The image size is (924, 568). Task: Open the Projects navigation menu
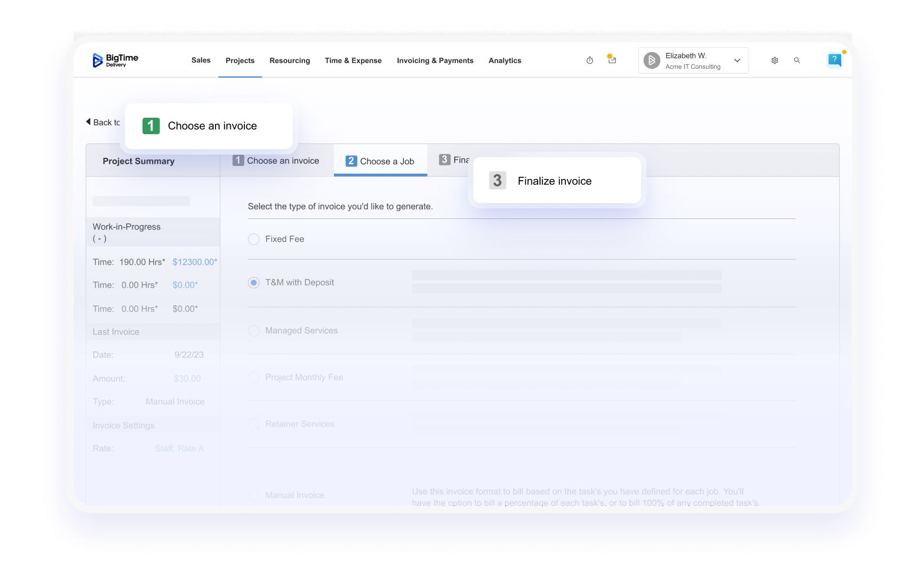tap(240, 61)
